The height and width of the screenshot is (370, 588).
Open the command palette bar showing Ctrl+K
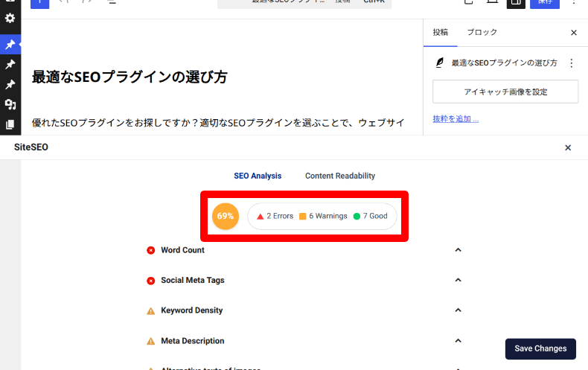point(304,3)
